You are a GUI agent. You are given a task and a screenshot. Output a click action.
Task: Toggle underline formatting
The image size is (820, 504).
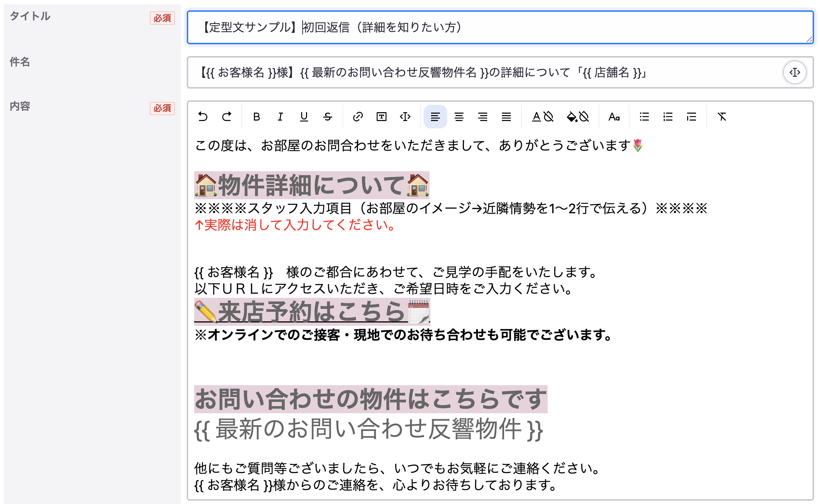coord(304,117)
